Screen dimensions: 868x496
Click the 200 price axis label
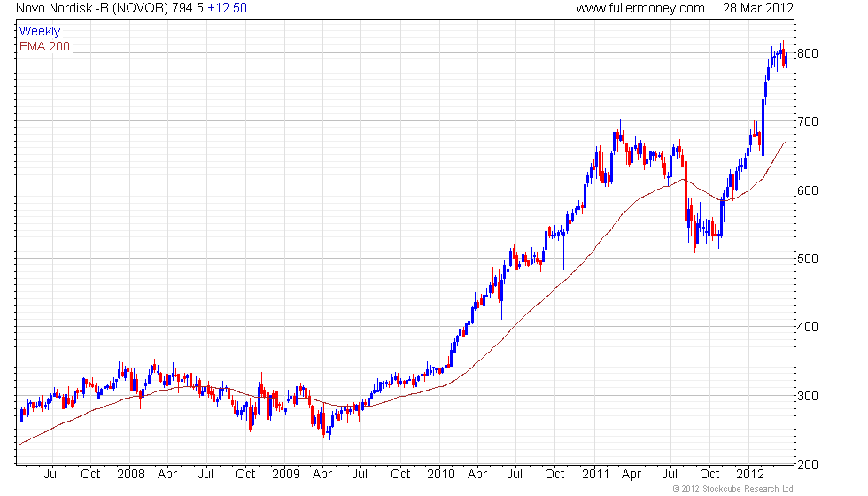point(807,464)
